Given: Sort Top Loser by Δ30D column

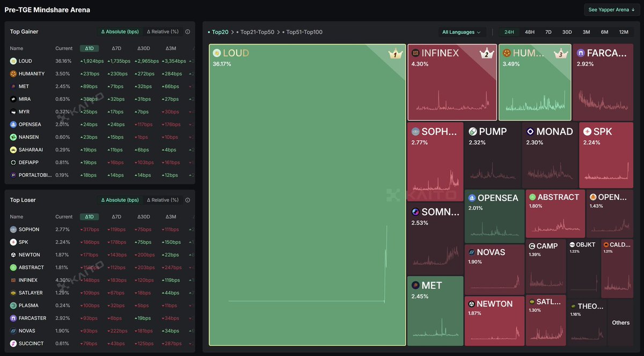Looking at the screenshot, I should [143, 217].
